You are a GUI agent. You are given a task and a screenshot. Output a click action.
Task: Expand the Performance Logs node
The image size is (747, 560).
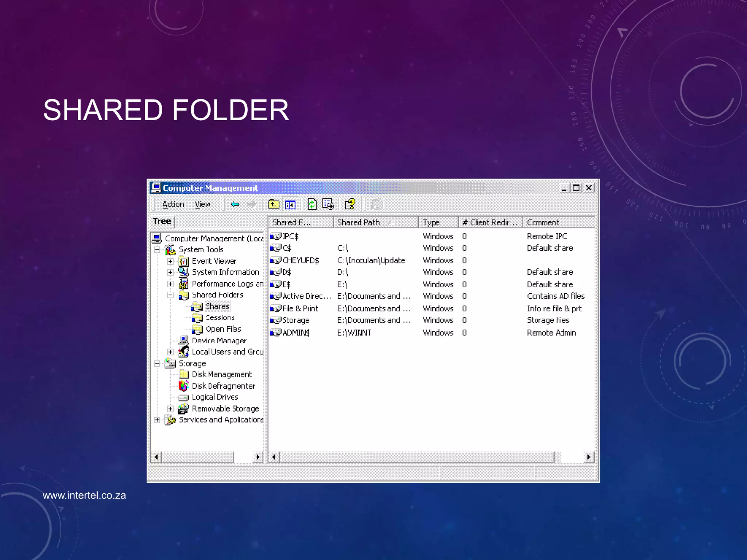[x=170, y=284]
